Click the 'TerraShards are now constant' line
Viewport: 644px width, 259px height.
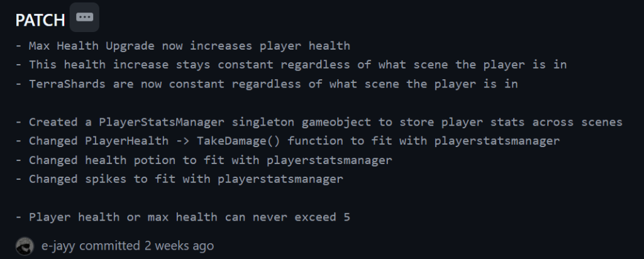pyautogui.click(x=267, y=84)
